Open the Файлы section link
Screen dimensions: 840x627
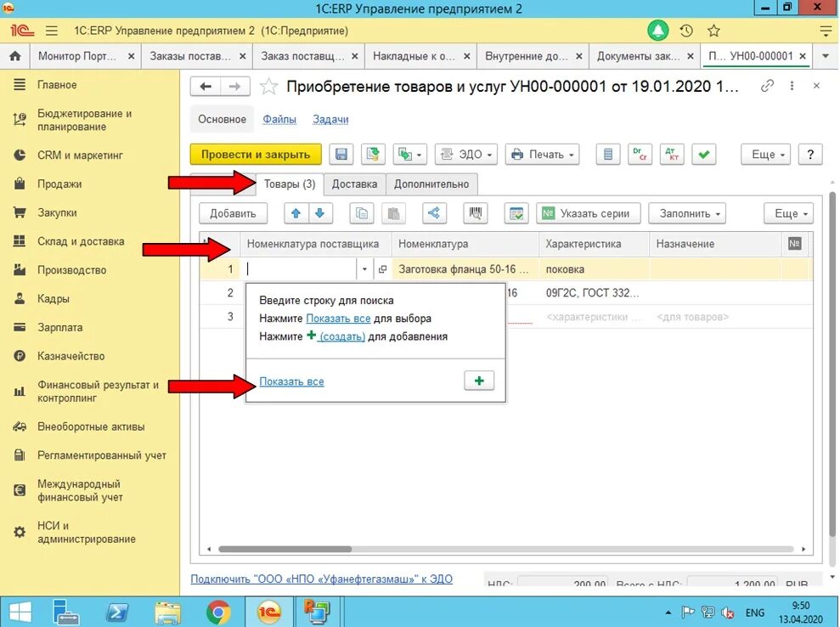point(279,120)
